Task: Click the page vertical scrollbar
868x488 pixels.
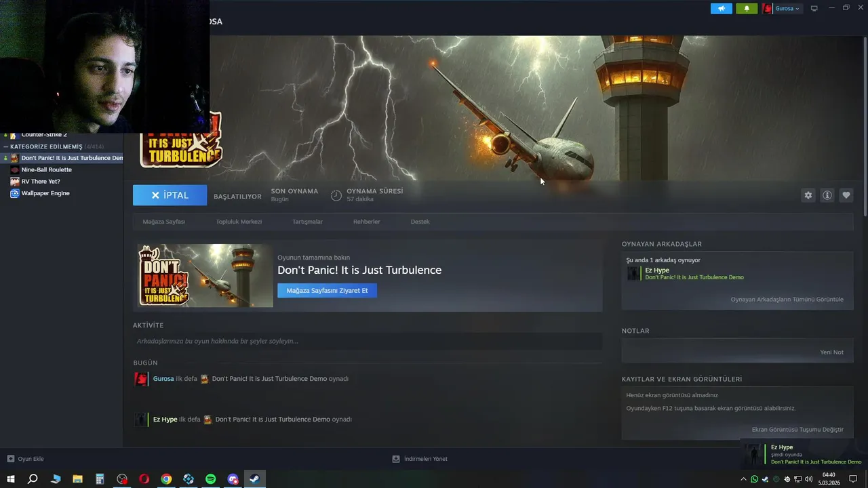Action: click(865, 125)
